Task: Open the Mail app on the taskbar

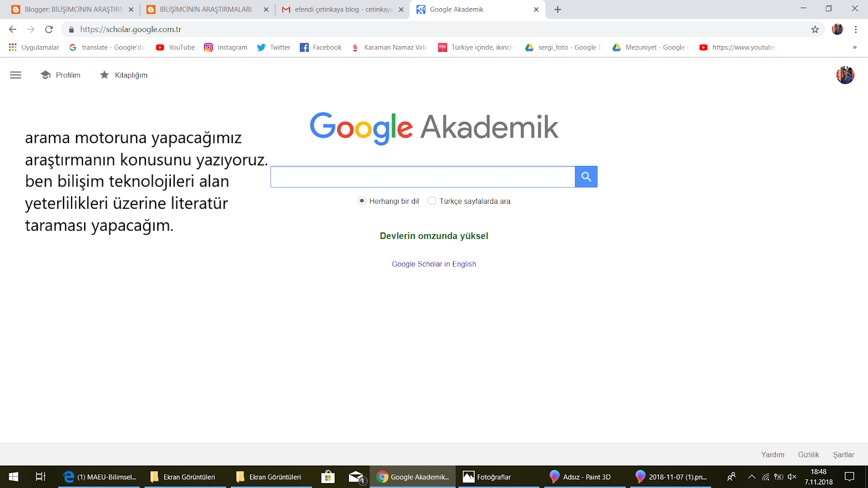Action: click(356, 477)
